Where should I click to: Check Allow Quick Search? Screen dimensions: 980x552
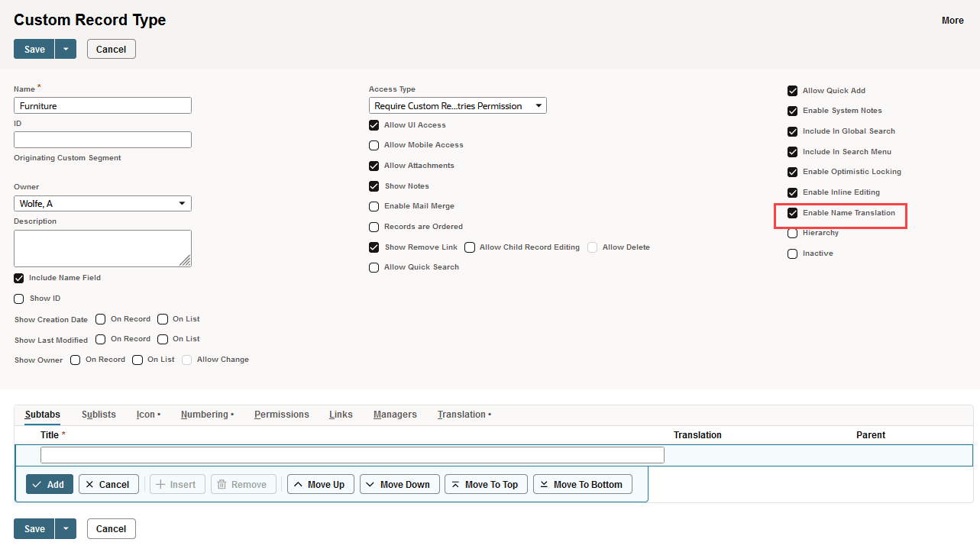374,267
